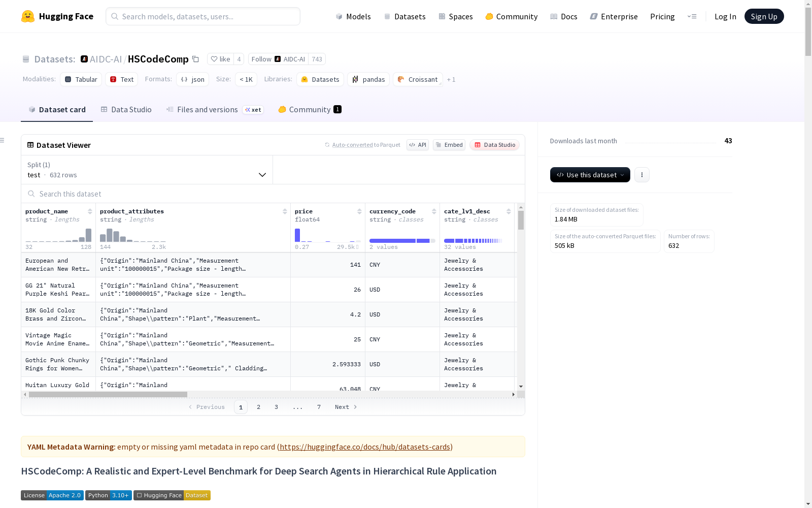This screenshot has width=812, height=508.
Task: Open the navigation overflow menu icon
Action: 692,16
